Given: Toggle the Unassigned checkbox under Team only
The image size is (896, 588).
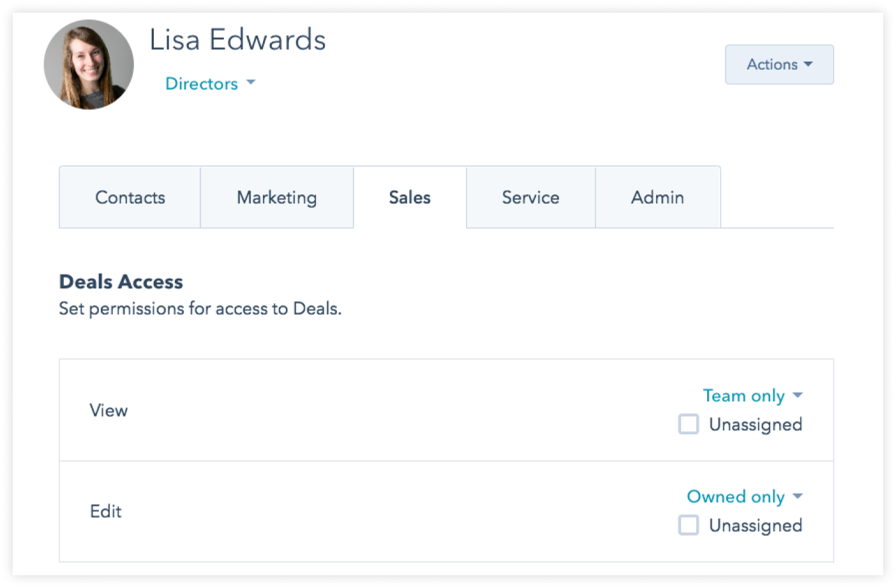Looking at the screenshot, I should pyautogui.click(x=689, y=424).
